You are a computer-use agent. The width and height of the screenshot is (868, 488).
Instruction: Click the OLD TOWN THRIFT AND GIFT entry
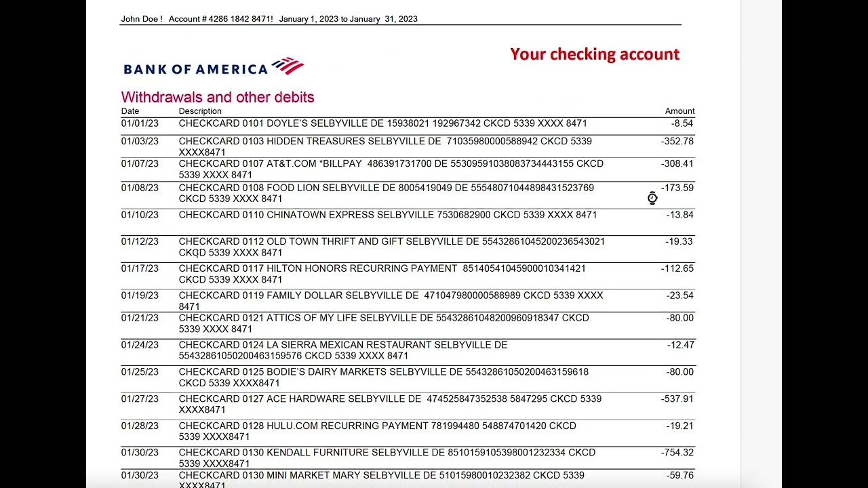391,247
